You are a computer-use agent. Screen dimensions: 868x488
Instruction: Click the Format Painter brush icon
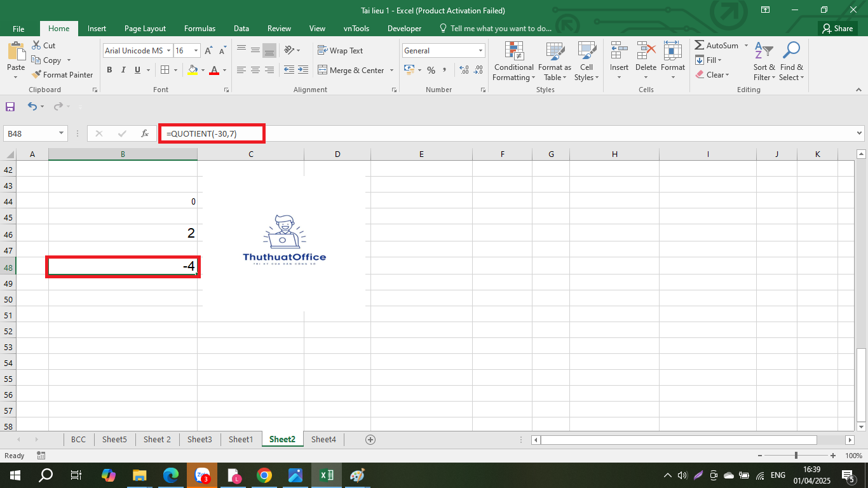(x=37, y=75)
